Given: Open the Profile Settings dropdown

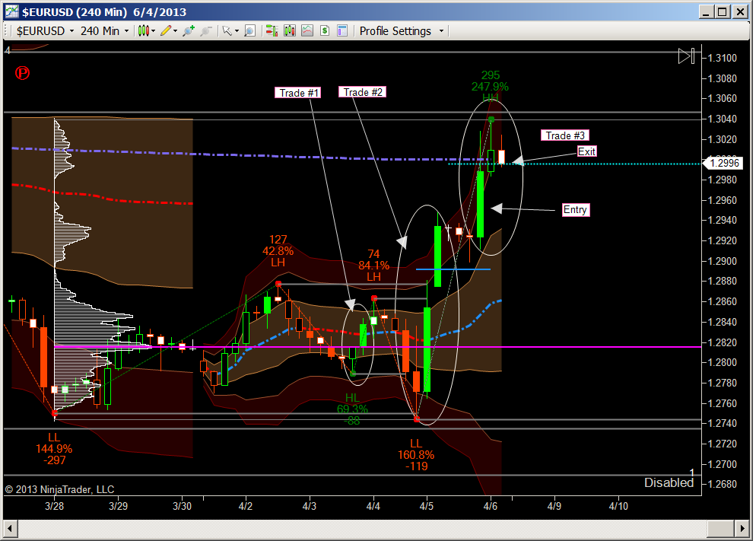Looking at the screenshot, I should click(x=401, y=31).
